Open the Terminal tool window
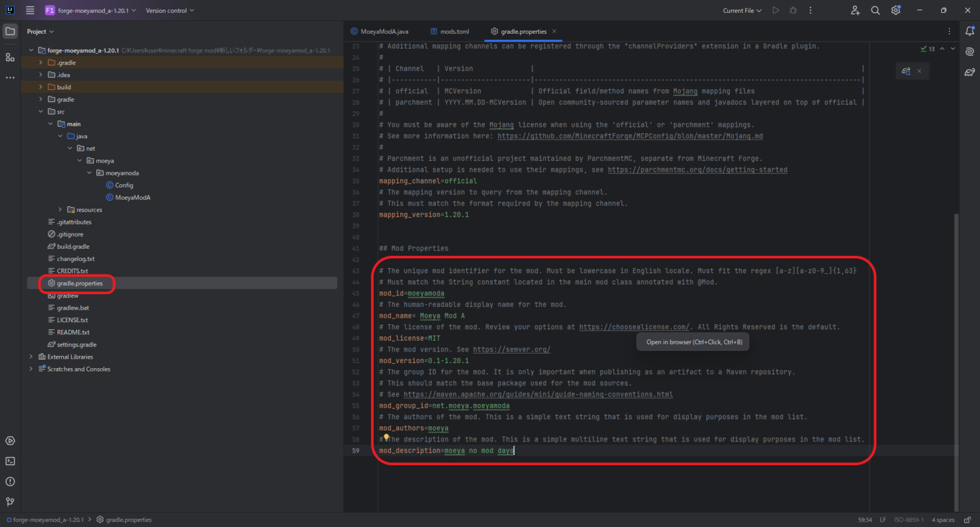The height and width of the screenshot is (527, 980). pyautogui.click(x=10, y=461)
